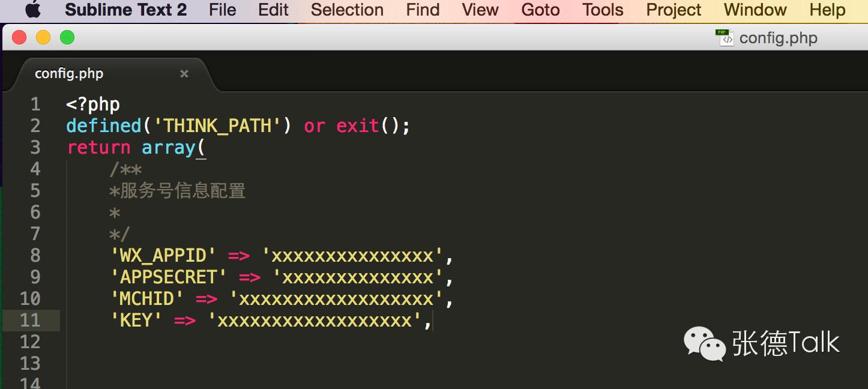The height and width of the screenshot is (389, 868).
Task: Click the green zoom window button
Action: pyautogui.click(x=67, y=38)
